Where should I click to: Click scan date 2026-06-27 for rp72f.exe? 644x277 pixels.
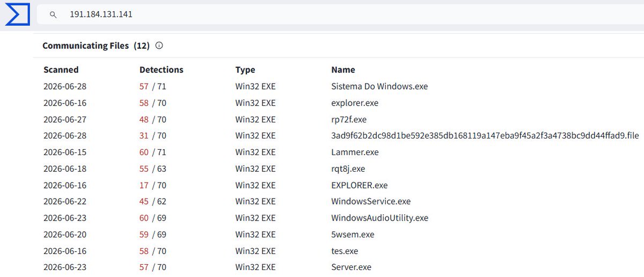click(65, 120)
